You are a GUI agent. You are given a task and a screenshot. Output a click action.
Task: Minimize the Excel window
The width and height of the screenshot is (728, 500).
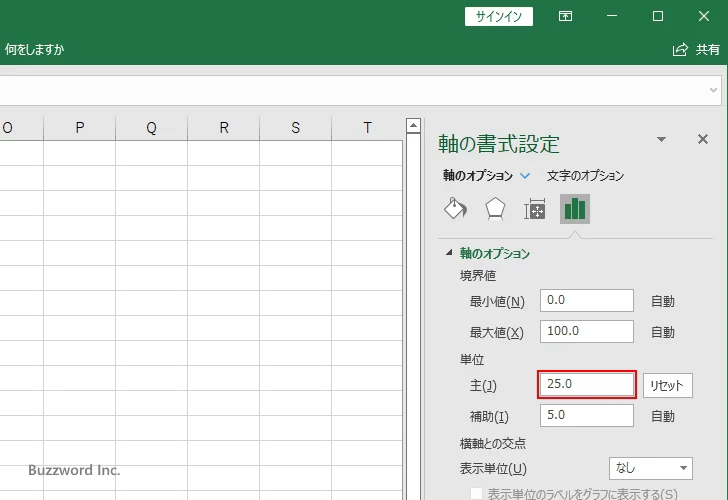coord(612,16)
